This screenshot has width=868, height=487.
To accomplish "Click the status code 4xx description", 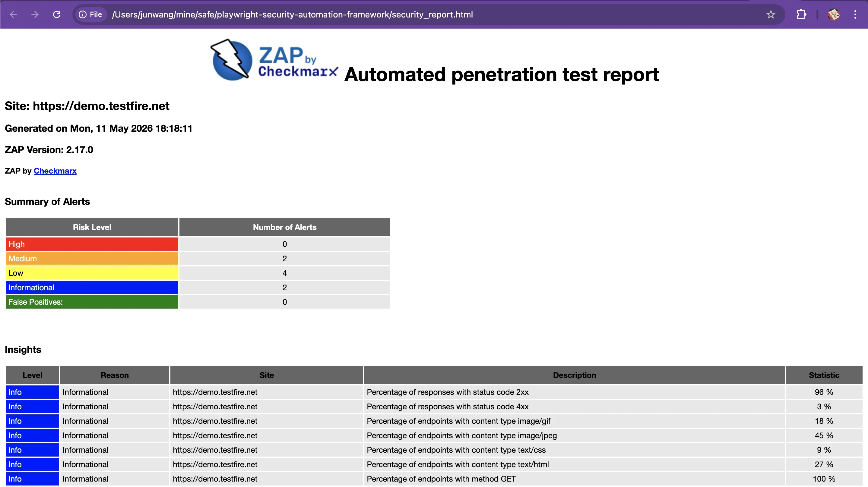I will tap(448, 407).
